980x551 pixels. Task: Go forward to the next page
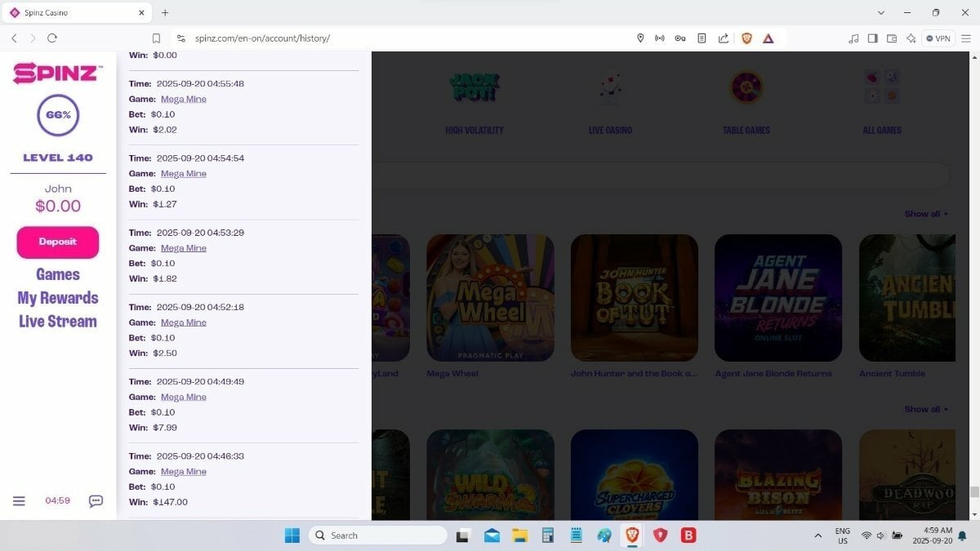coord(33,38)
